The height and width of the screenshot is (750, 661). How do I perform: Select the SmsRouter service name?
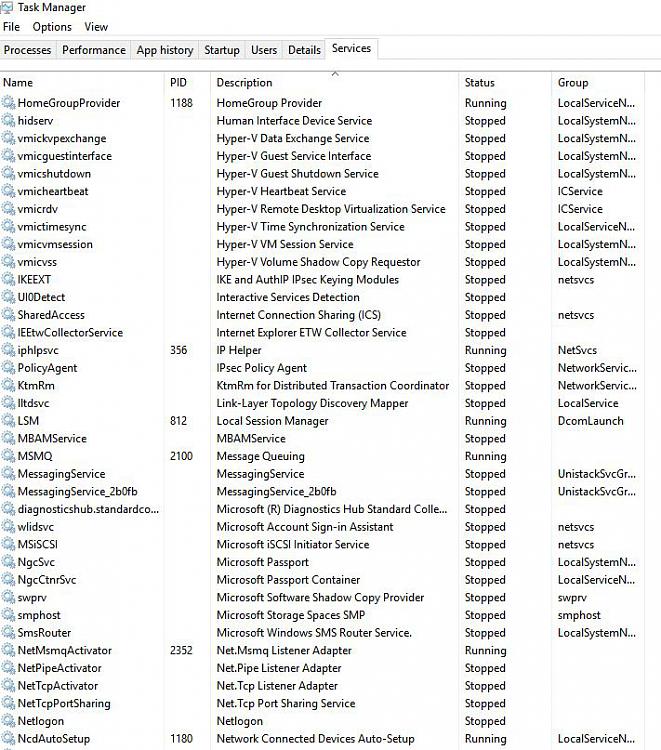pos(44,633)
